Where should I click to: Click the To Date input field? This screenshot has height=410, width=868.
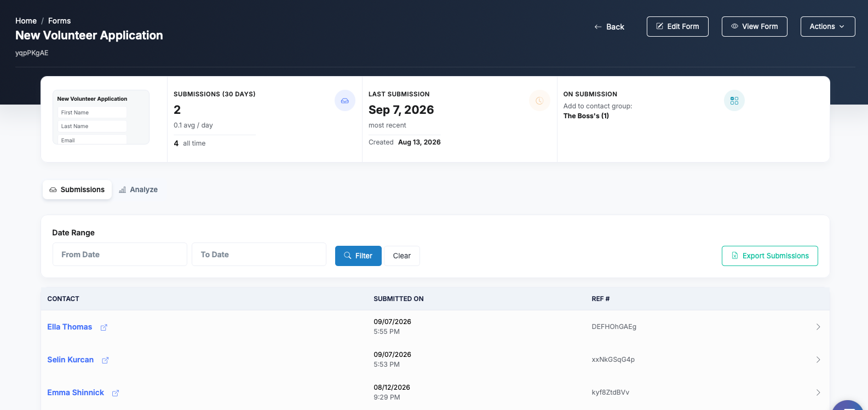(259, 255)
